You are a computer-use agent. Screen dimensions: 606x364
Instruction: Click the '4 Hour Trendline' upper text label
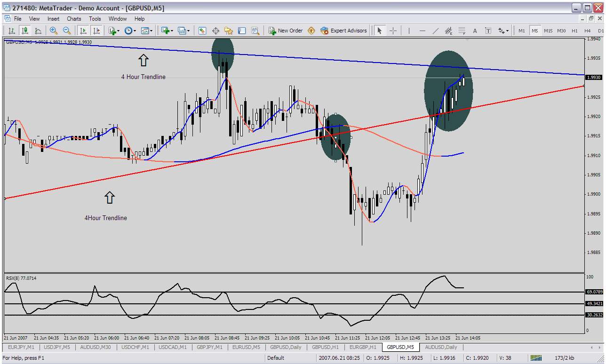[x=143, y=77]
